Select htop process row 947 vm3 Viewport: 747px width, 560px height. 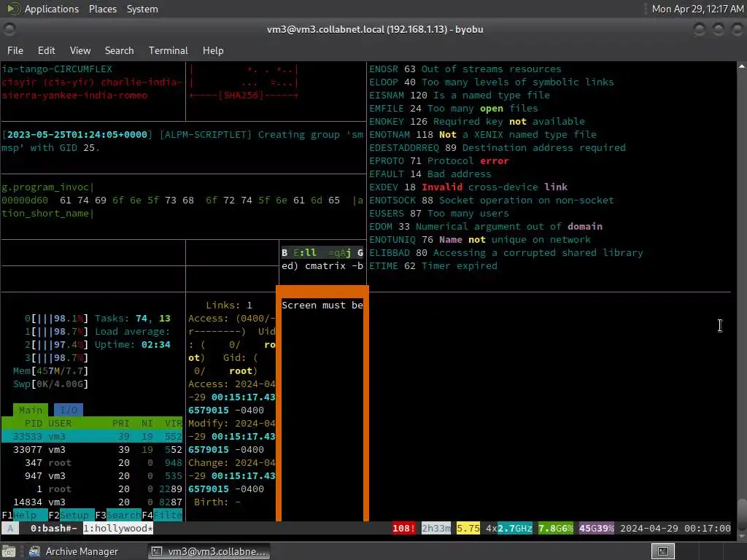coord(92,475)
